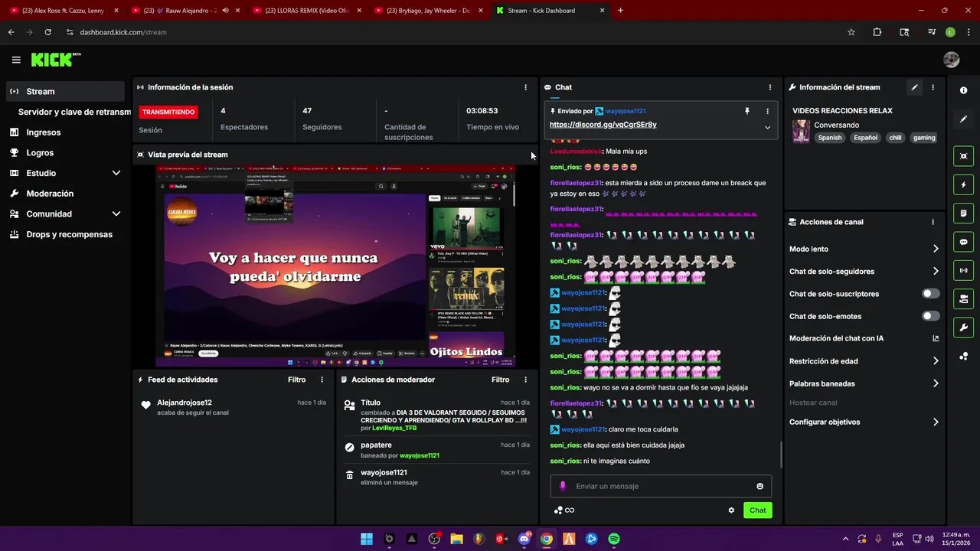Open chat settings gear icon

[x=731, y=510]
